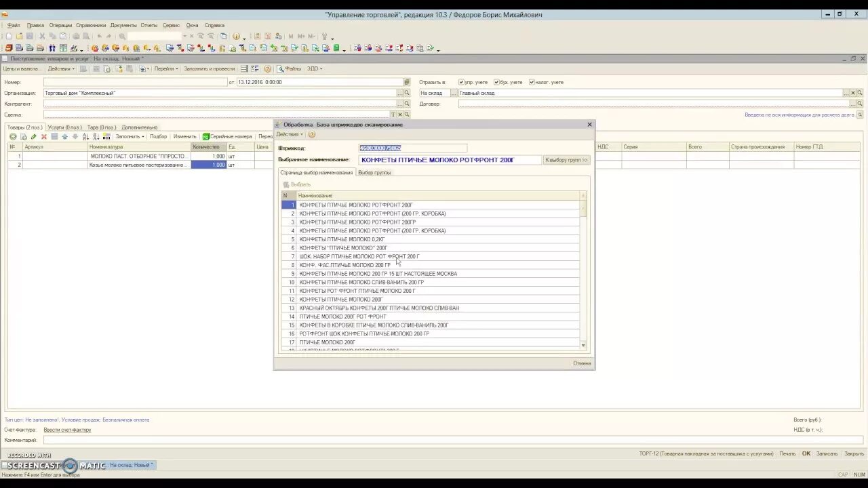Open Действия dropdown in barcode dialog

(x=290, y=134)
